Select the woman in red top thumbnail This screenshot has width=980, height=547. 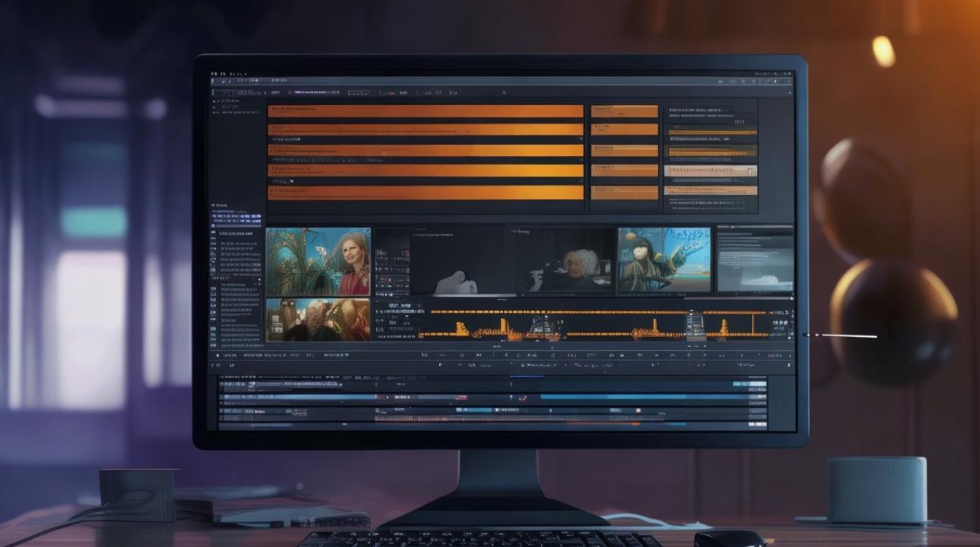318,261
